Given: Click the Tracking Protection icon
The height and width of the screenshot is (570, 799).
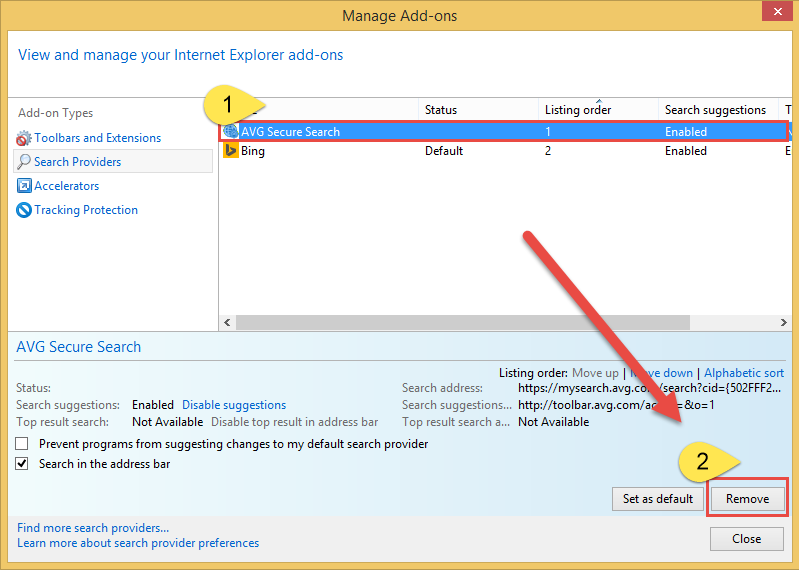Looking at the screenshot, I should (24, 210).
